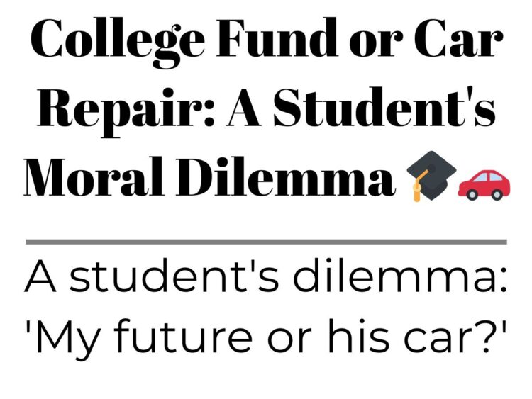532x399 pixels.
Task: Click the word "Fund" in the headline
Action: pyautogui.click(x=277, y=38)
